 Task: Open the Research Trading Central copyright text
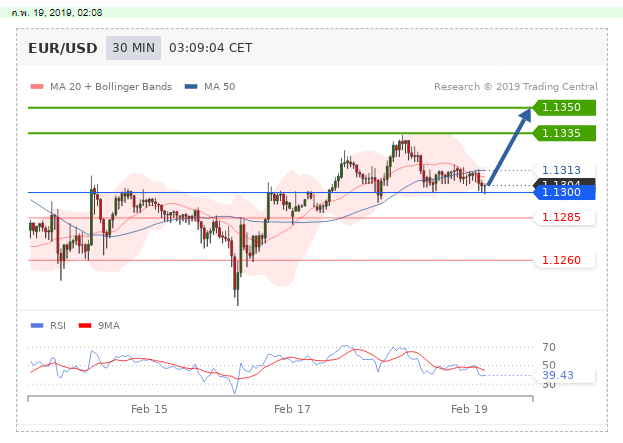click(x=515, y=87)
